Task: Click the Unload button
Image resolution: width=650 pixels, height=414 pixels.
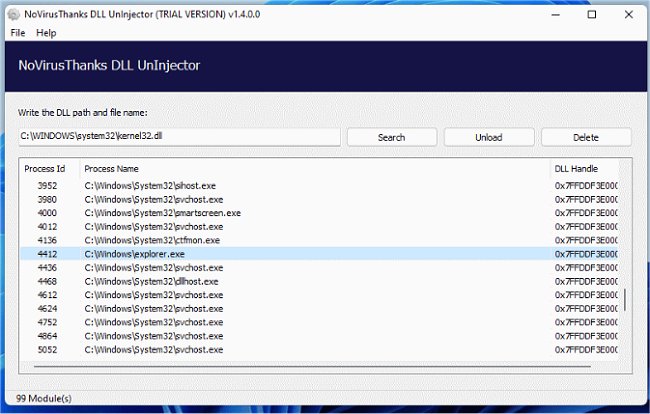Action: click(x=489, y=137)
